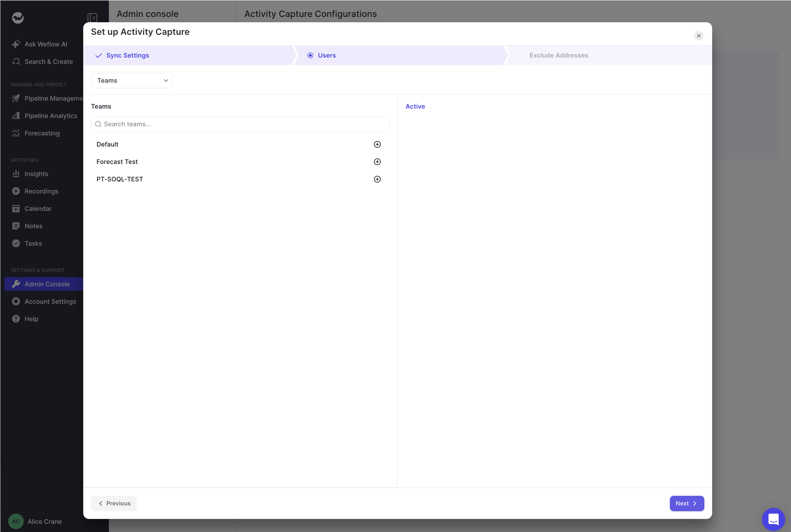Viewport: 791px width, 532px height.
Task: Open Tasks checkmark icon
Action: 16,244
